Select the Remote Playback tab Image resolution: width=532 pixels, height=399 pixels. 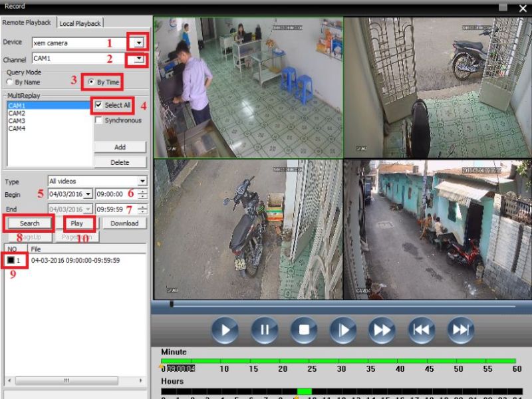point(28,22)
